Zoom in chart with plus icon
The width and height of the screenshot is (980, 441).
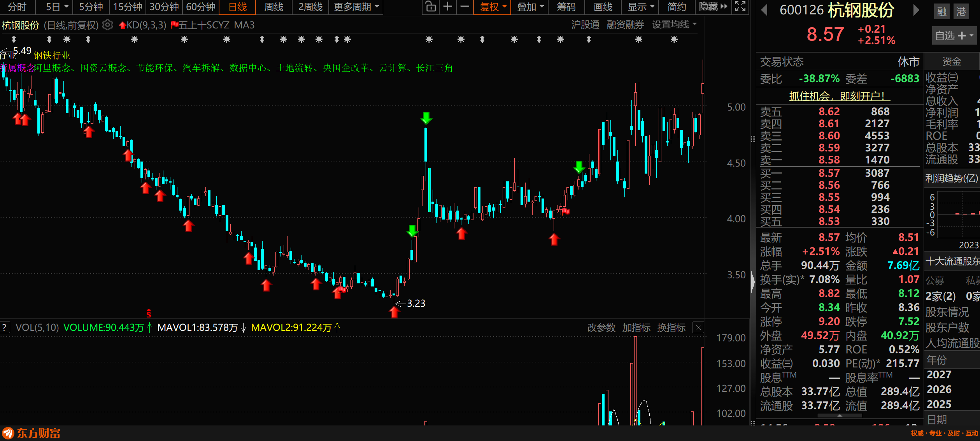(x=448, y=7)
